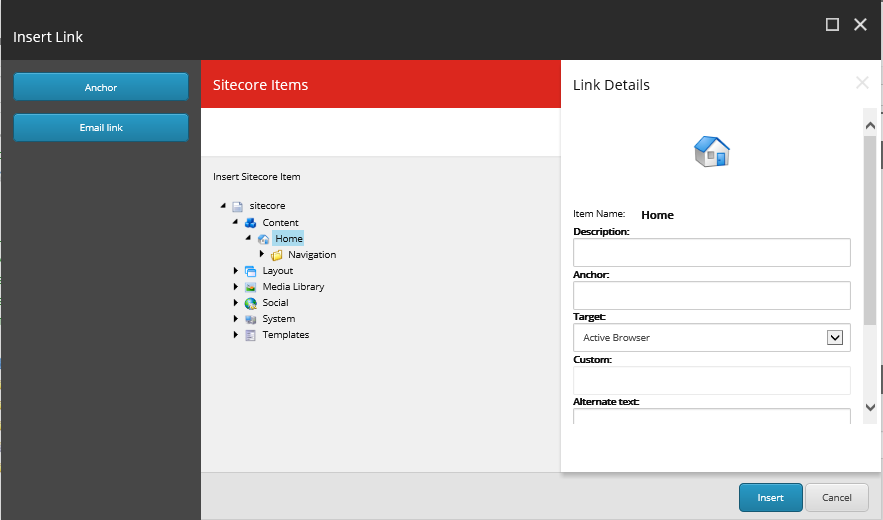Click the Anchor input field

click(x=712, y=295)
